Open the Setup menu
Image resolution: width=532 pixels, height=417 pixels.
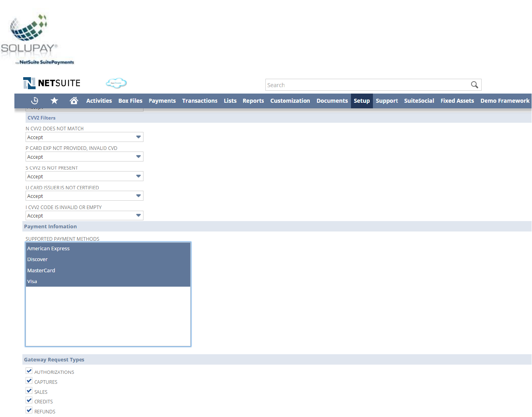tap(362, 101)
